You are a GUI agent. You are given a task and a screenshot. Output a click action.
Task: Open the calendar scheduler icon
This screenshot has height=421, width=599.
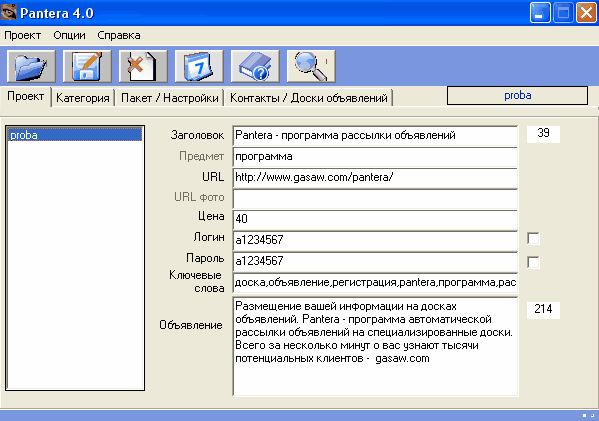click(x=199, y=66)
